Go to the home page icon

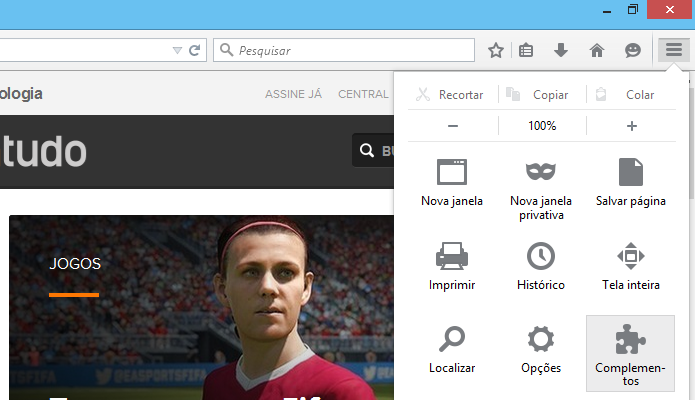[597, 50]
